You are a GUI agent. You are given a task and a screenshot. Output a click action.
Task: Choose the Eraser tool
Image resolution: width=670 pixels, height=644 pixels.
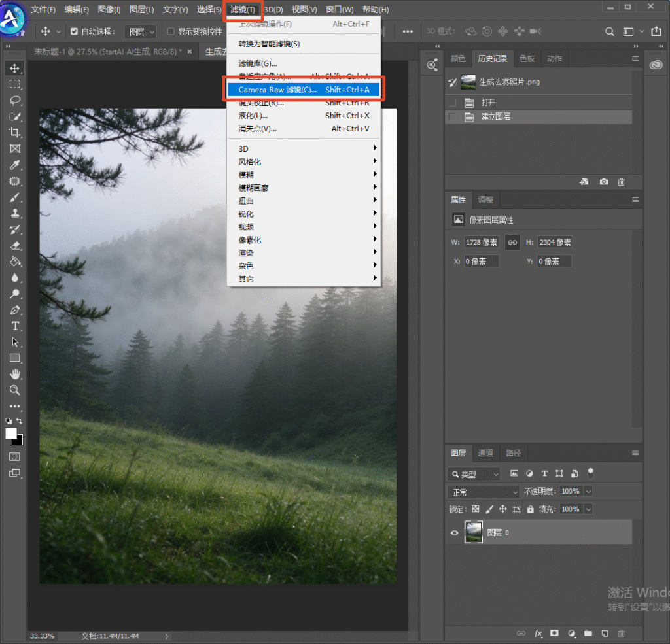tap(15, 246)
